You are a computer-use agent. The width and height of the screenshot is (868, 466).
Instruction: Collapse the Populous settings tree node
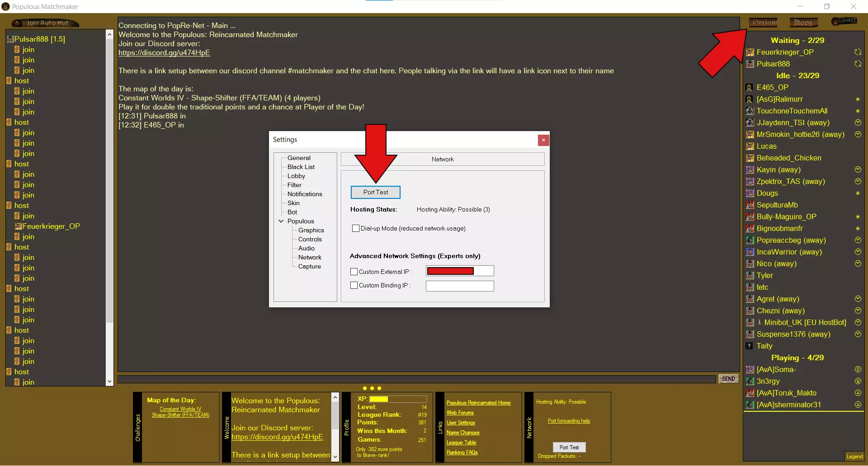(281, 221)
